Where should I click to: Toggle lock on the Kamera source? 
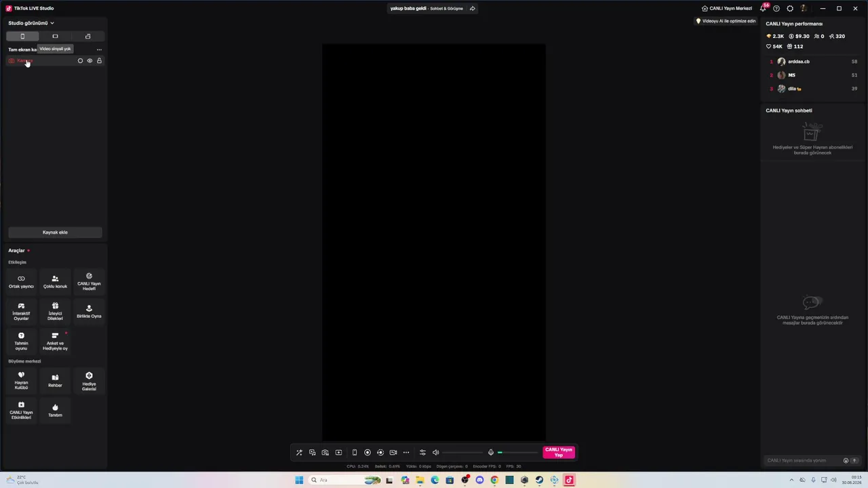pos(99,61)
